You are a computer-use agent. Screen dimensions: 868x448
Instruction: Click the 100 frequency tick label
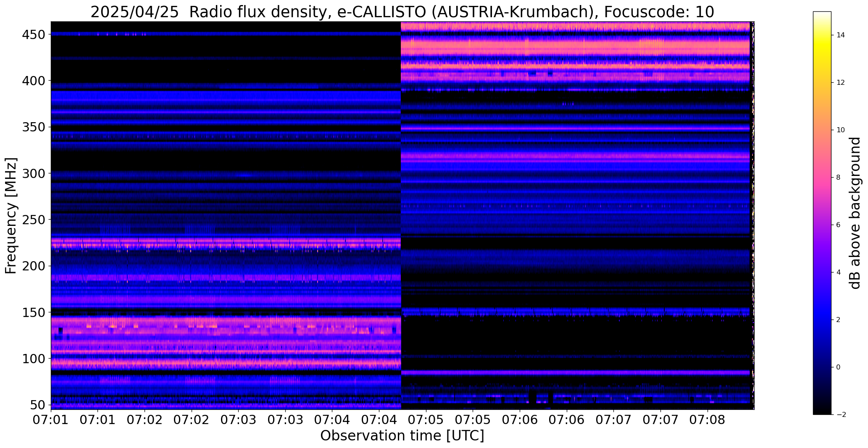pyautogui.click(x=34, y=359)
